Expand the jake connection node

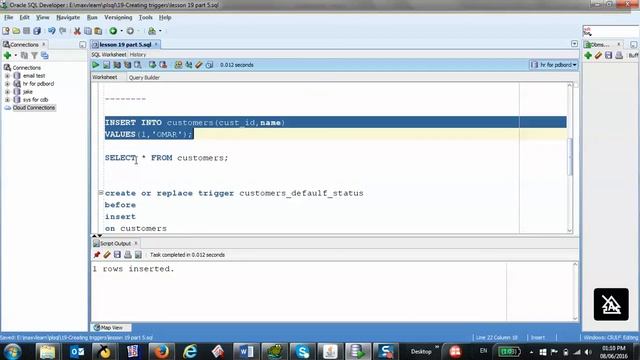pyautogui.click(x=7, y=92)
